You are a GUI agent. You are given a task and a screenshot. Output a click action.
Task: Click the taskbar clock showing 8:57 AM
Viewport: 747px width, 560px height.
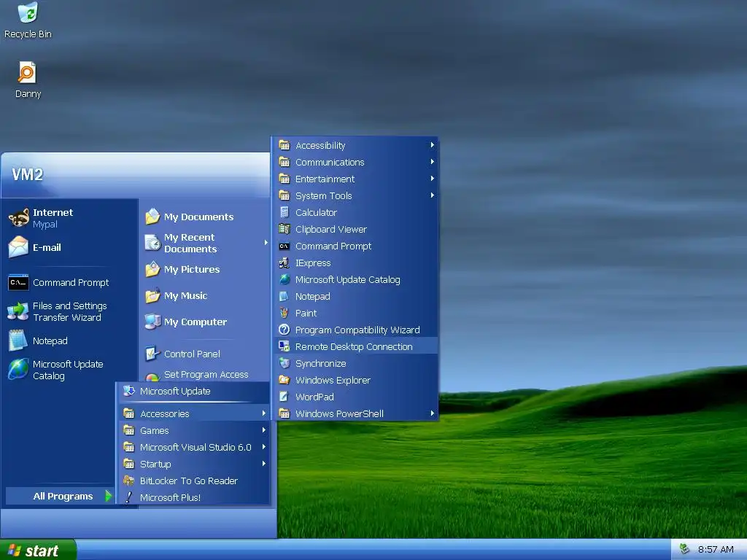[x=716, y=550]
